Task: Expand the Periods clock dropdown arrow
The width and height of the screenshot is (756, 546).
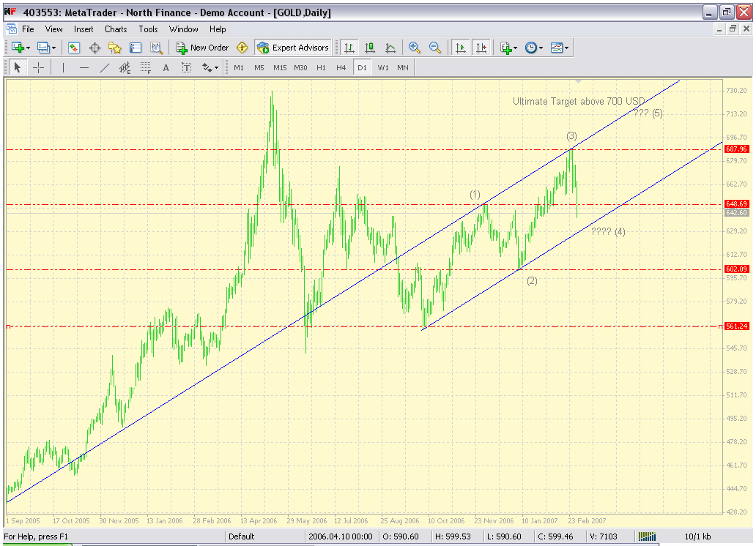Action: tap(541, 48)
